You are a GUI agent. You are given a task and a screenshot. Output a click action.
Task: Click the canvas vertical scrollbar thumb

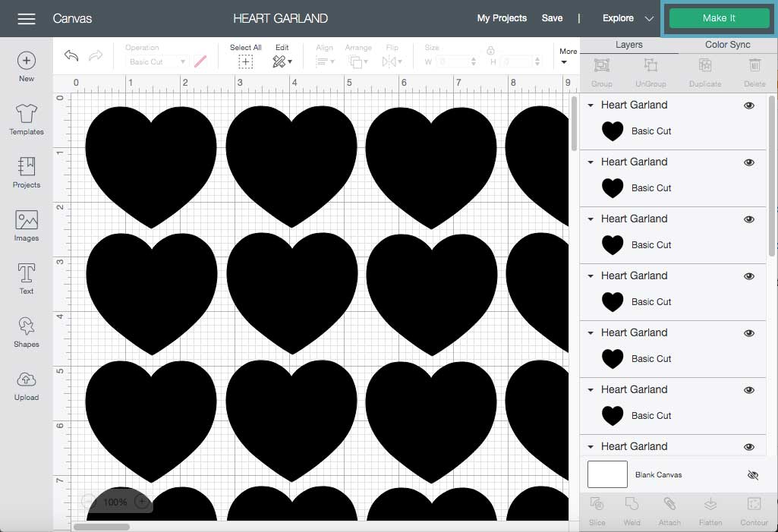574,123
